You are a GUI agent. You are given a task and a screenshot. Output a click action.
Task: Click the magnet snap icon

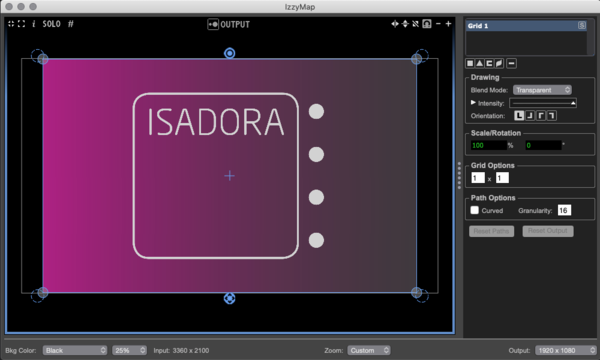coord(427,24)
